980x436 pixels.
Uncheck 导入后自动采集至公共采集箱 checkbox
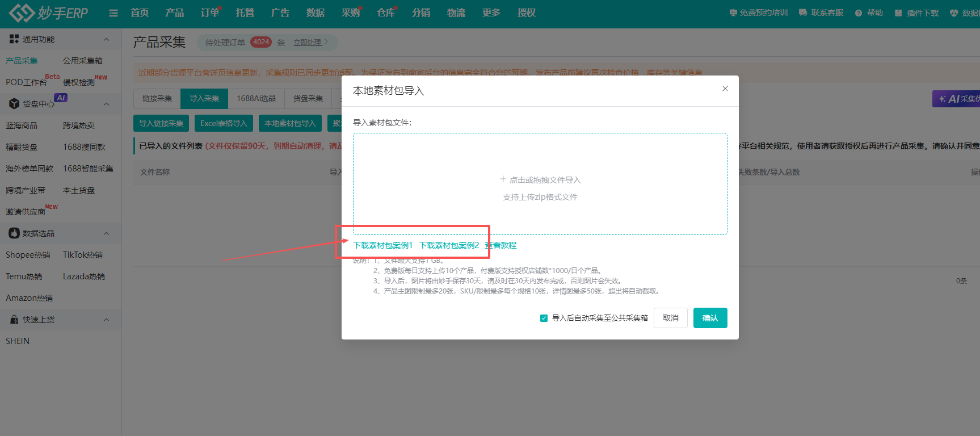[x=544, y=318]
